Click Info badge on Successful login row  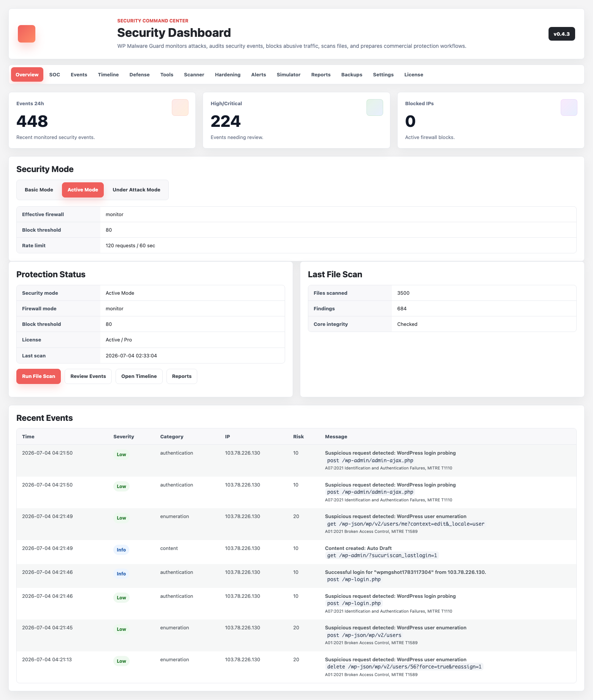[x=121, y=574]
